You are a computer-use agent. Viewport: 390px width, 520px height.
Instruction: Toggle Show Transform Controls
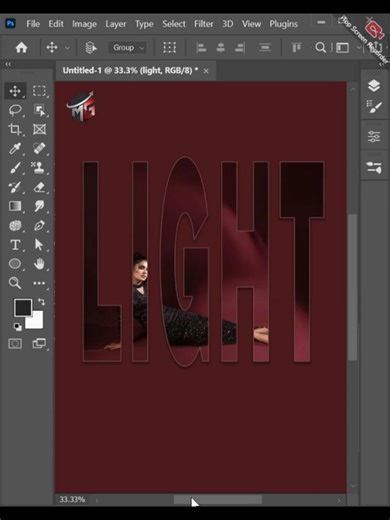coord(169,48)
